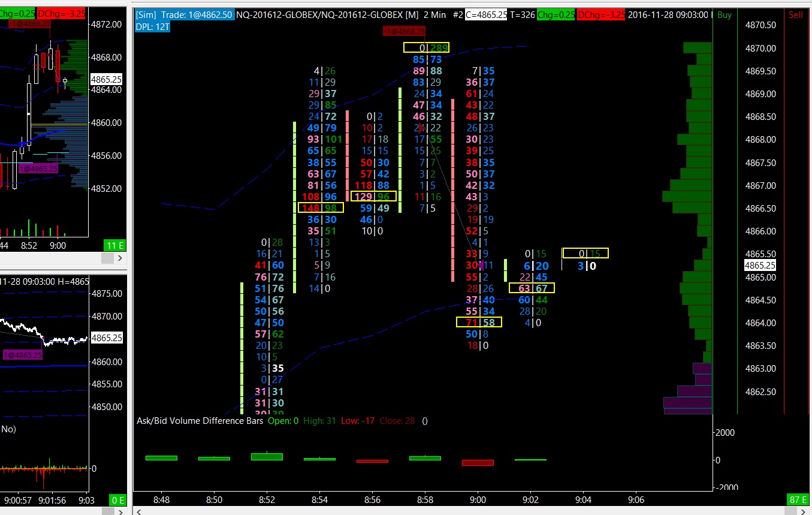812x515 pixels.
Task: Click the 4850.00 price label in the bottom-left chart
Action: [x=107, y=407]
